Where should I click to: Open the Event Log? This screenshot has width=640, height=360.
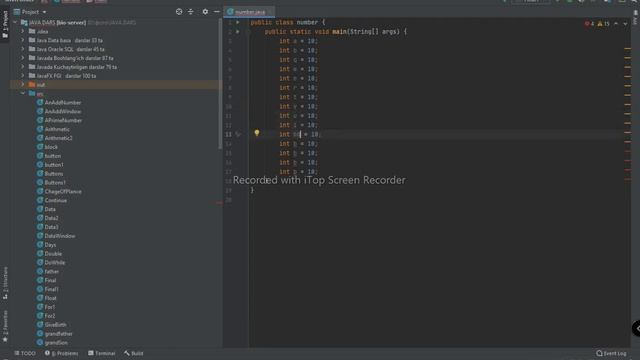pyautogui.click(x=611, y=353)
